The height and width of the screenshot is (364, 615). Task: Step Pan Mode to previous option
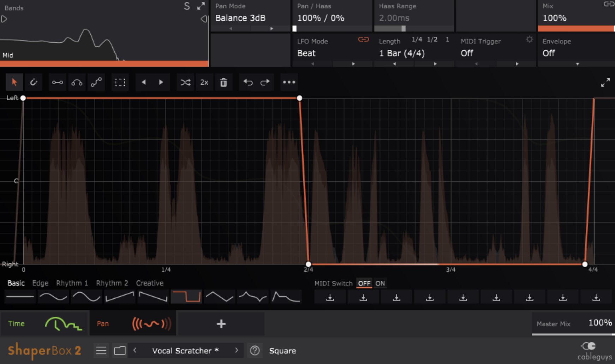point(231,29)
